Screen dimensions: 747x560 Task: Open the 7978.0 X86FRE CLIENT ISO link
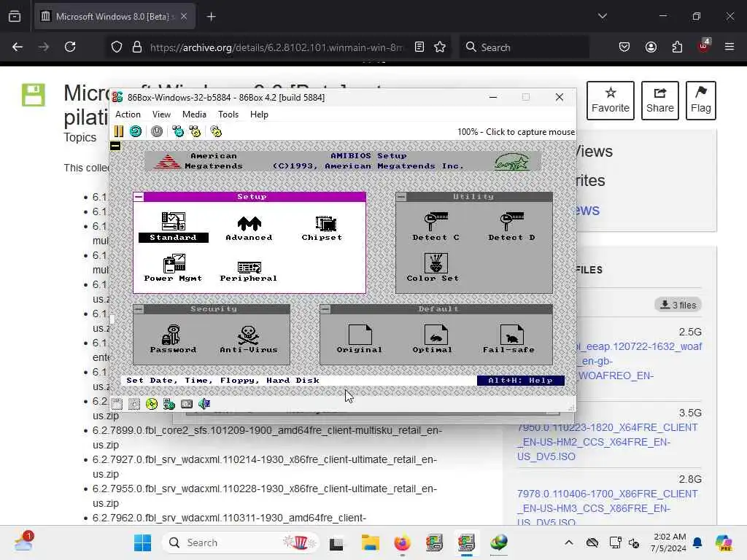tap(607, 507)
